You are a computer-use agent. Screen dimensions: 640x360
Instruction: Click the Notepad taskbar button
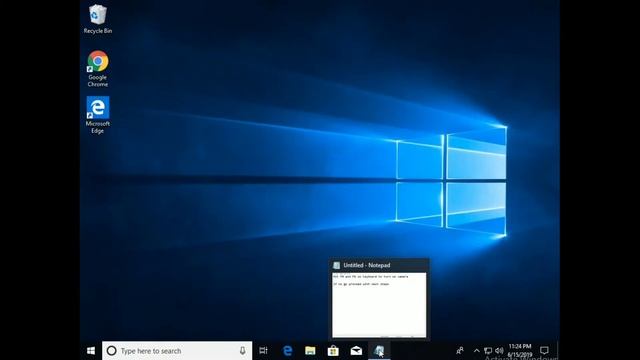point(379,351)
